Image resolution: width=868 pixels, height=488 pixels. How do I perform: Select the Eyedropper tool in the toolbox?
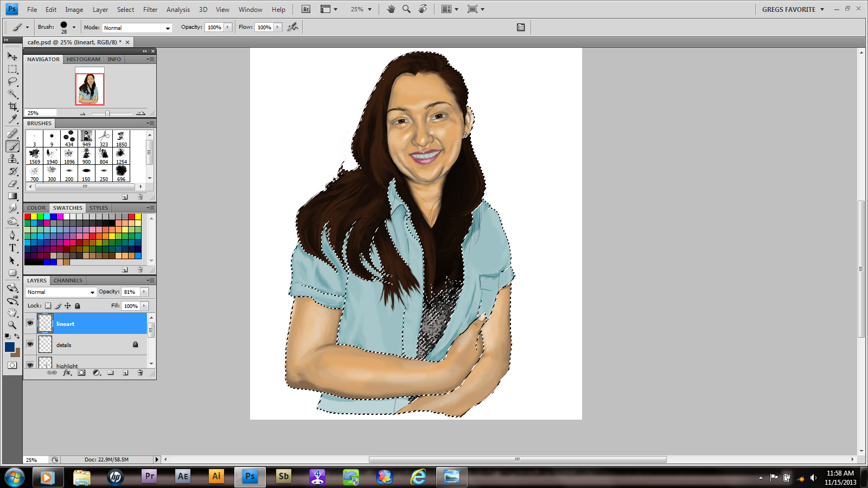click(x=12, y=119)
